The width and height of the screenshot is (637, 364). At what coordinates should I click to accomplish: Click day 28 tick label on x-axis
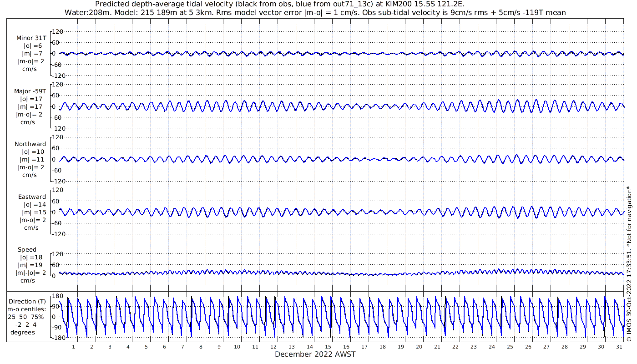pyautogui.click(x=565, y=347)
